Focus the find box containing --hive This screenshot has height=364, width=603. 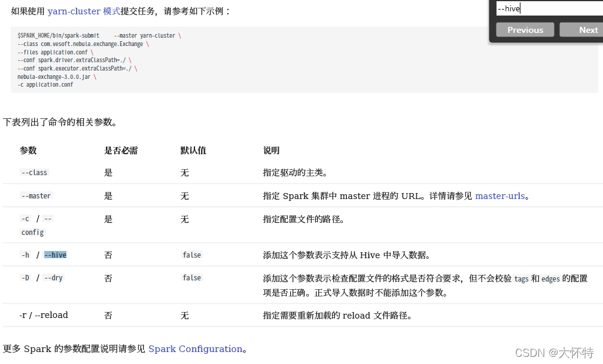tap(550, 8)
